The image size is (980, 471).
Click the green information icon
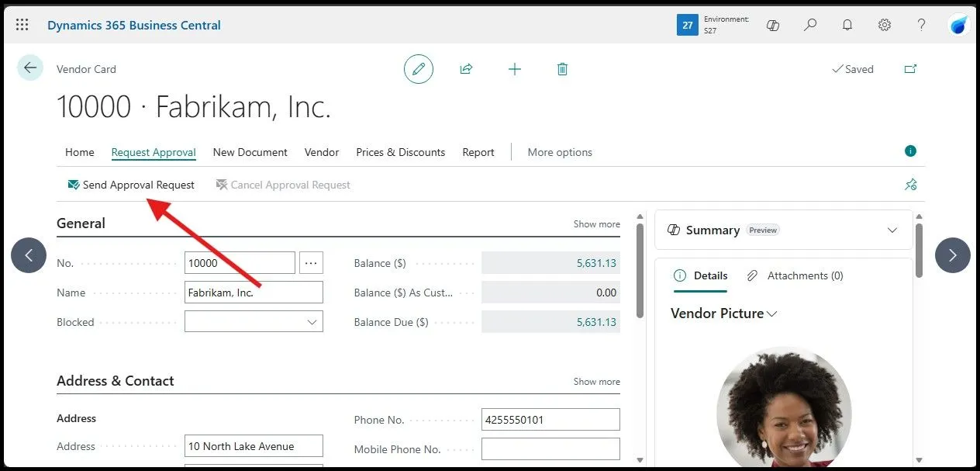911,151
